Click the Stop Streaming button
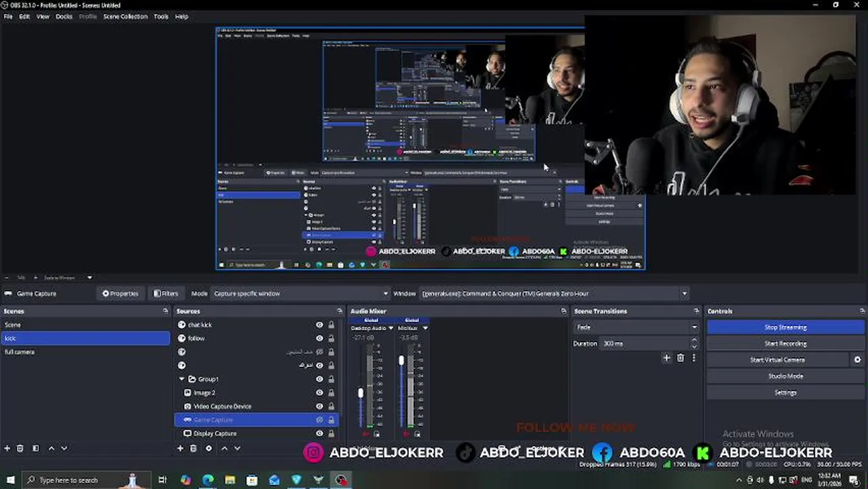 786,327
